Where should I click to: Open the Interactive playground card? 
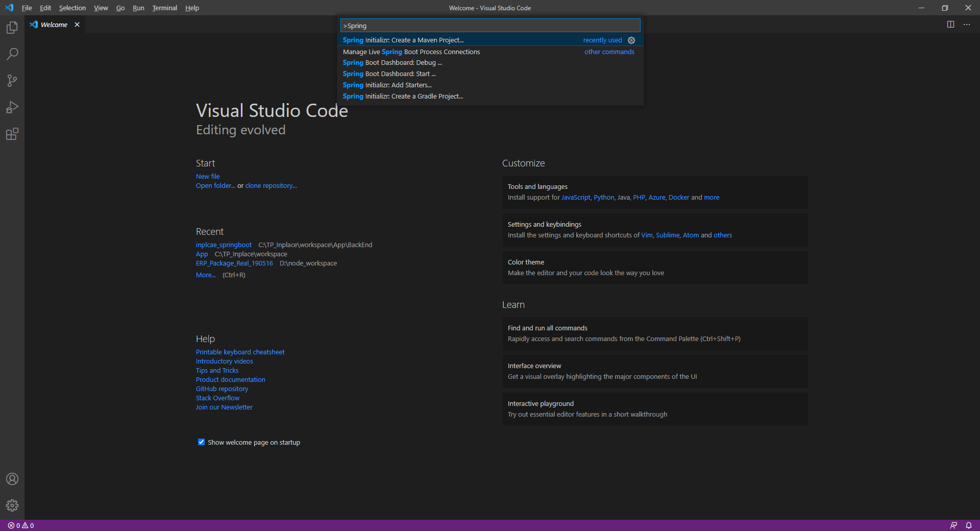pyautogui.click(x=655, y=409)
